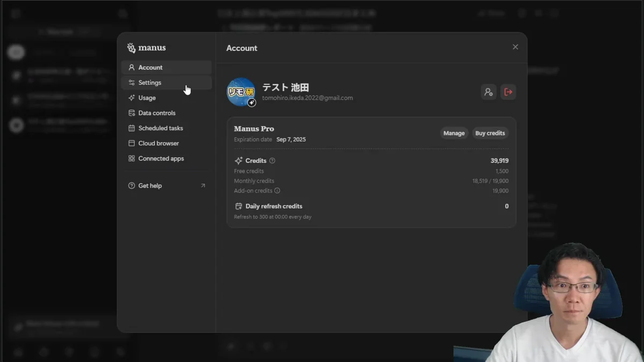Click the Daily refresh credits label

tap(274, 206)
